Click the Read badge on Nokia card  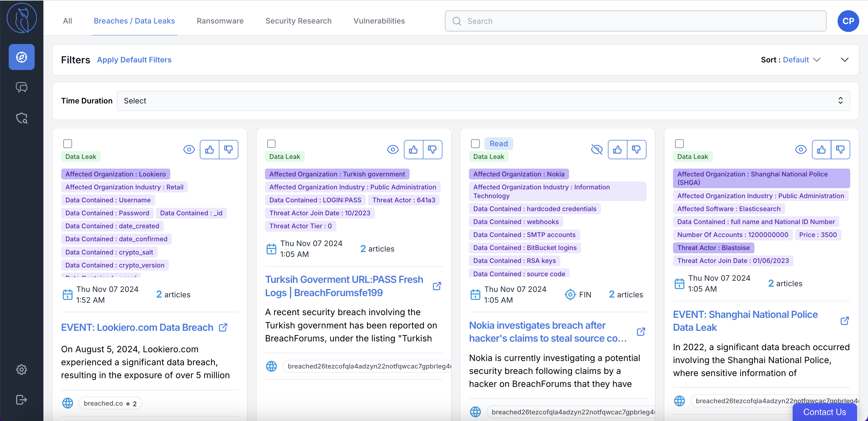498,144
